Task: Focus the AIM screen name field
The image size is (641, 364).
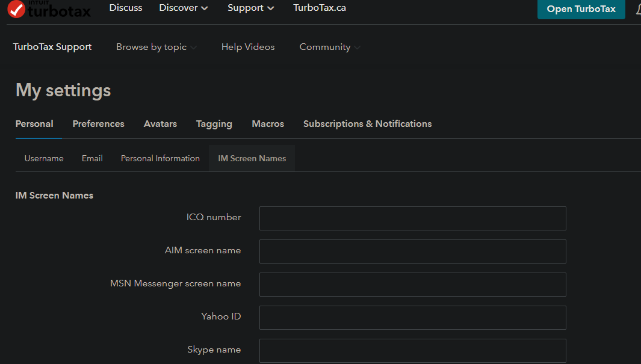Action: pos(412,251)
